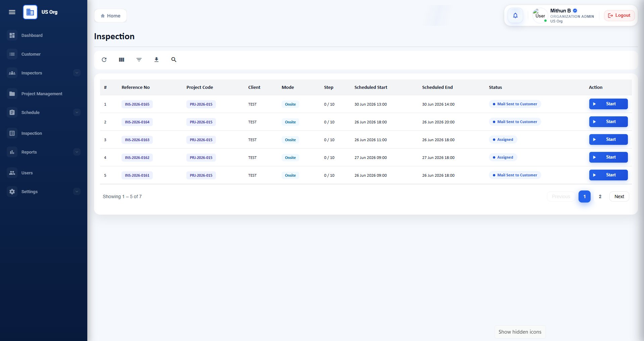Click Show hidden icons tooltip

click(520, 332)
